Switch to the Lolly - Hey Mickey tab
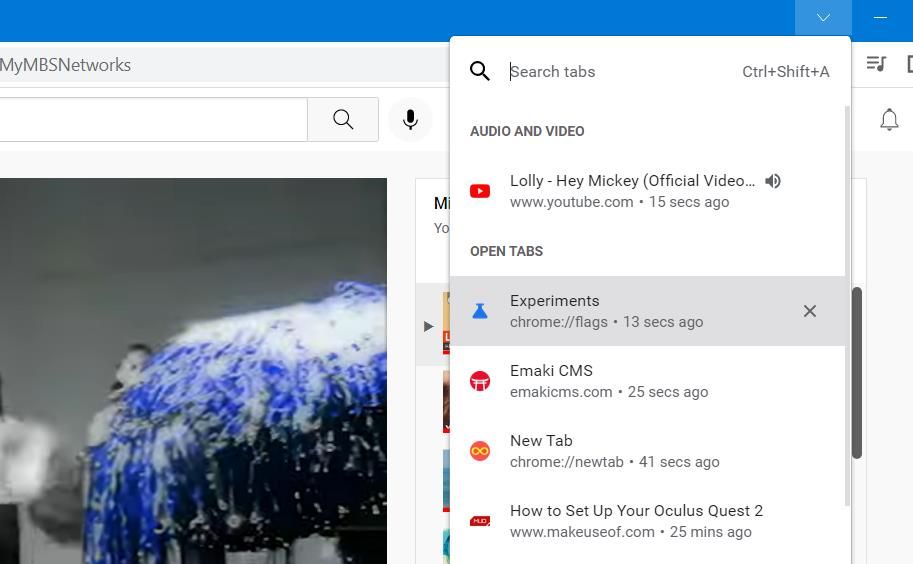The height and width of the screenshot is (564, 913). coord(647,191)
